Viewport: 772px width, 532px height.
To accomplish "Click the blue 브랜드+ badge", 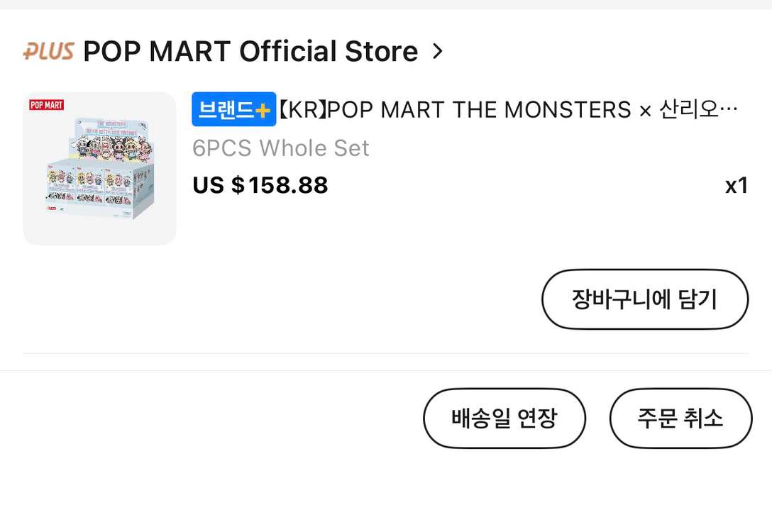I will pyautogui.click(x=233, y=110).
